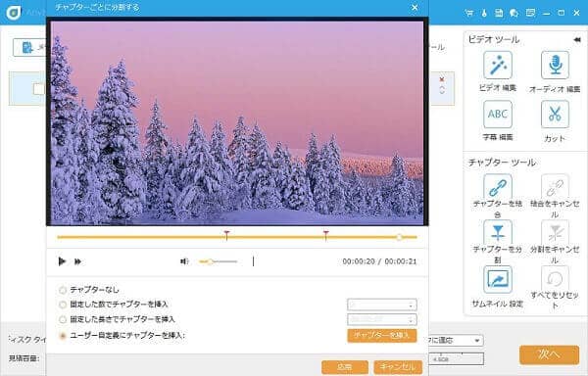
Task: Click the fast forward button
Action: click(77, 261)
